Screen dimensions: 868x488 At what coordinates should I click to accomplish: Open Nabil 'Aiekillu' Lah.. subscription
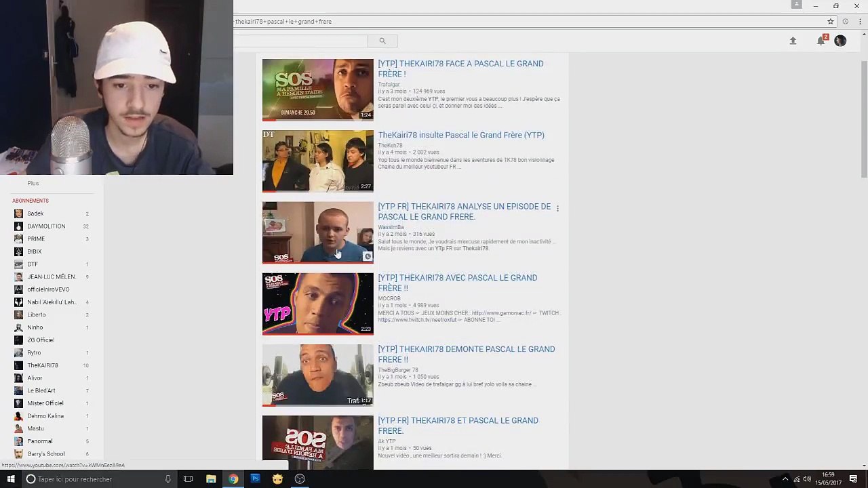pyautogui.click(x=52, y=302)
